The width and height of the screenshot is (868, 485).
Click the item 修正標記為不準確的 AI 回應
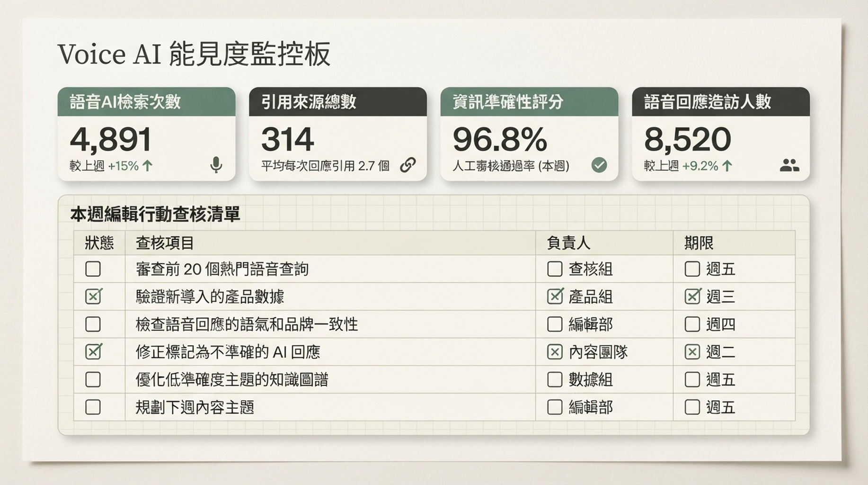click(228, 352)
